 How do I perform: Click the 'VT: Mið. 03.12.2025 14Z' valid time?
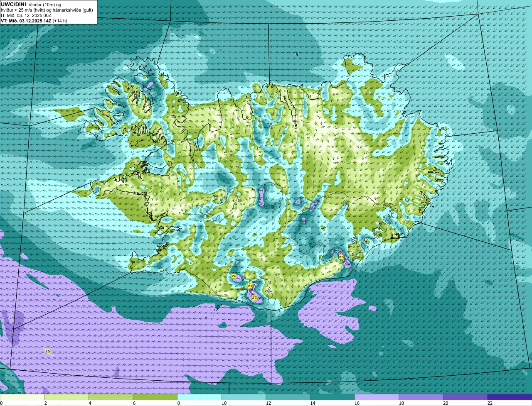pyautogui.click(x=26, y=21)
